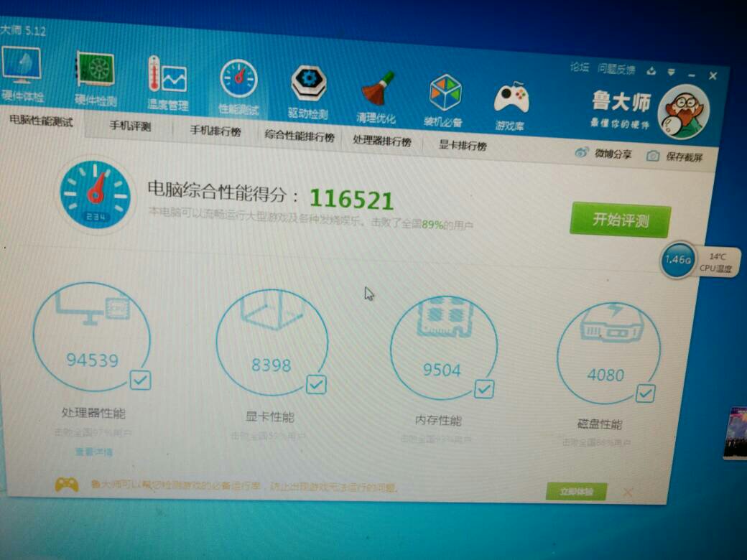The image size is (747, 560).
Task: Click the processor score 94539
Action: (92, 360)
